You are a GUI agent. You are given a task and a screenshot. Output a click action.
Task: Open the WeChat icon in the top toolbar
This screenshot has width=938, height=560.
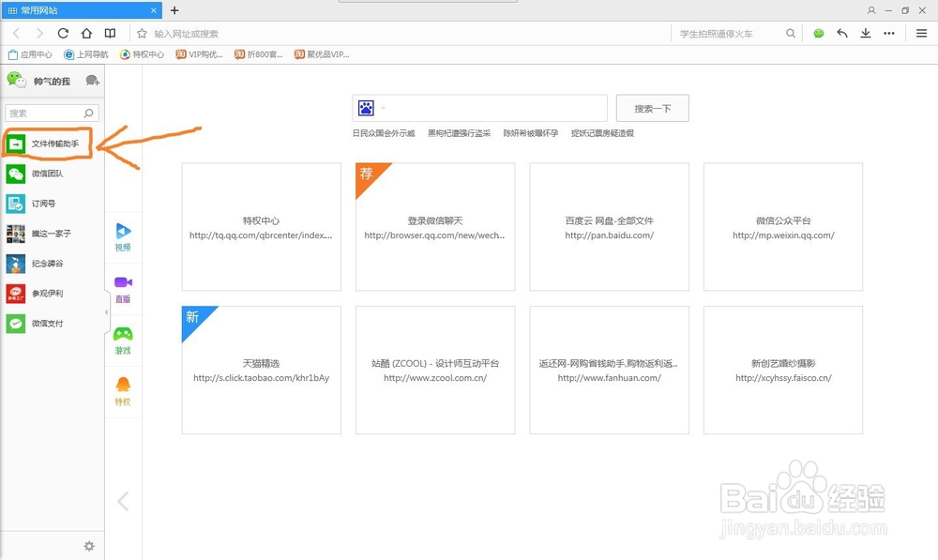coord(818,34)
